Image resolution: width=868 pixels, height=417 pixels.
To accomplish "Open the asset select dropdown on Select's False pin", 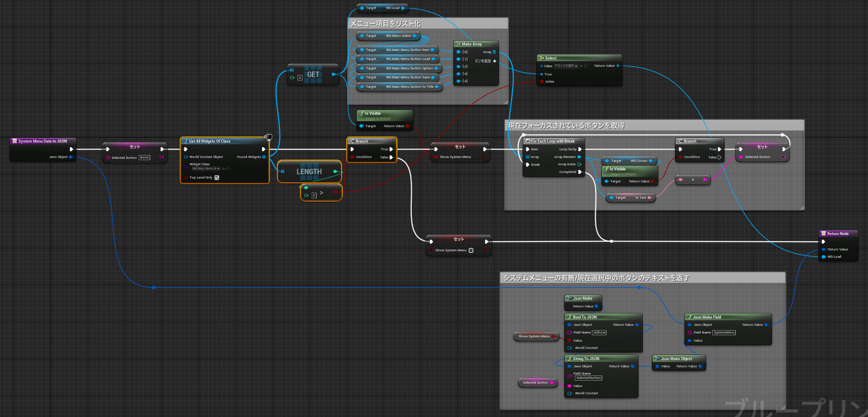I will tap(566, 66).
